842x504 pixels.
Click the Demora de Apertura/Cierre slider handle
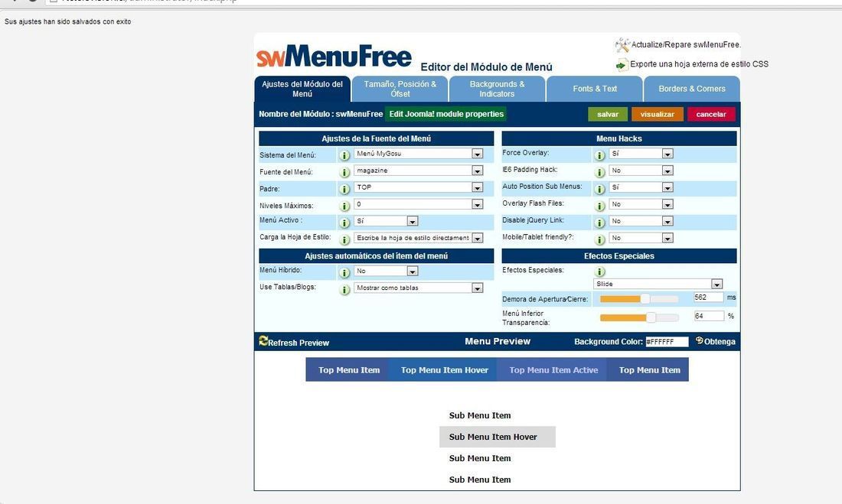pos(645,299)
